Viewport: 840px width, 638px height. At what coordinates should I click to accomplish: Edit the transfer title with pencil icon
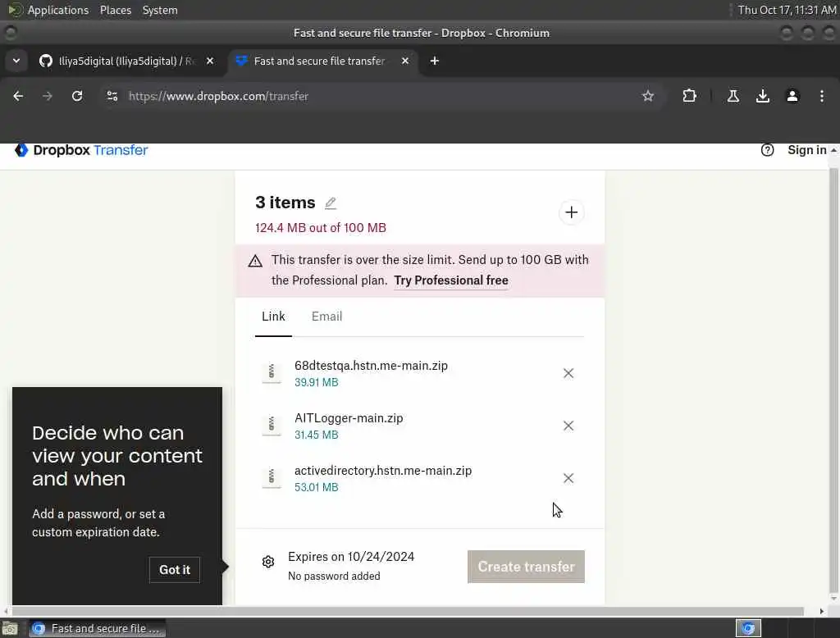coord(331,203)
